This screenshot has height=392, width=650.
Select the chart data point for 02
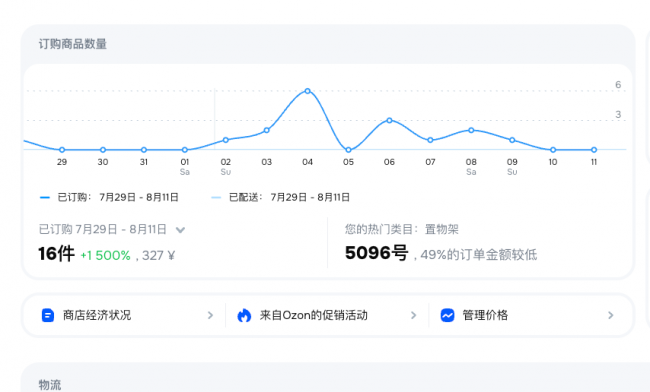226,140
